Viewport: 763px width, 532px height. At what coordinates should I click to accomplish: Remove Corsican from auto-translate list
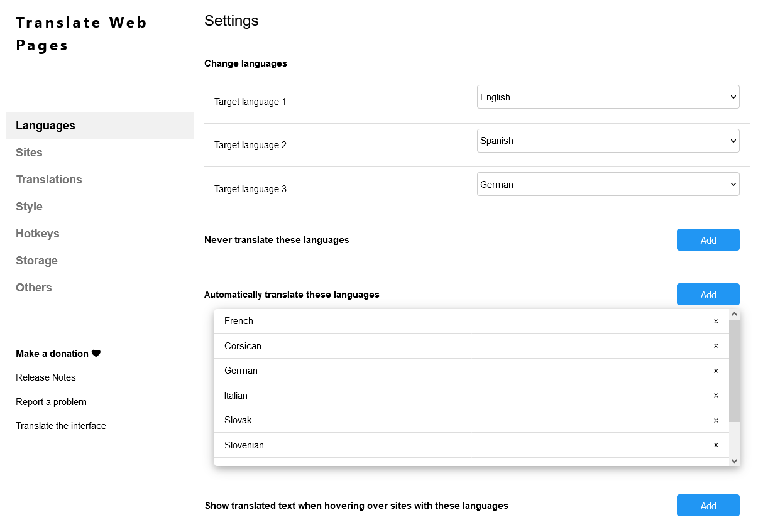(x=716, y=346)
